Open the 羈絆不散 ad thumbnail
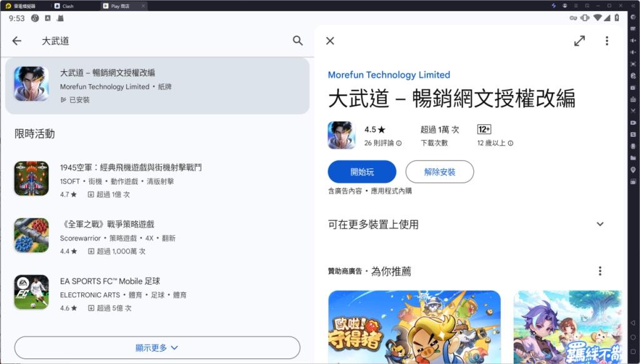This screenshot has width=640, height=364. 567,327
